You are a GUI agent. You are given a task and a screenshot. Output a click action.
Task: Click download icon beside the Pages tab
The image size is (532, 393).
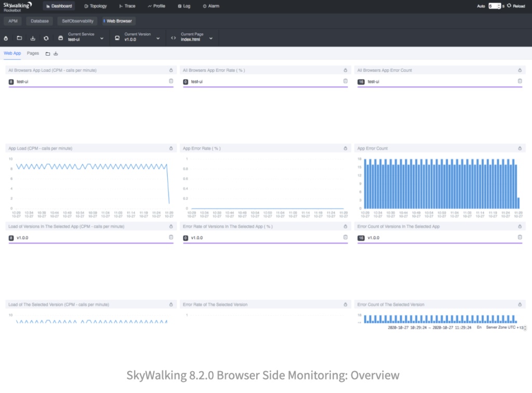pos(56,54)
